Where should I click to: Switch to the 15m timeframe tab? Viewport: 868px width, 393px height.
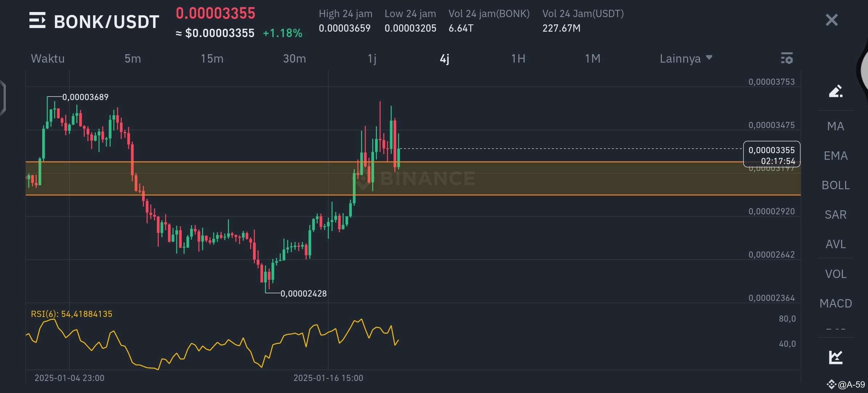click(x=212, y=58)
